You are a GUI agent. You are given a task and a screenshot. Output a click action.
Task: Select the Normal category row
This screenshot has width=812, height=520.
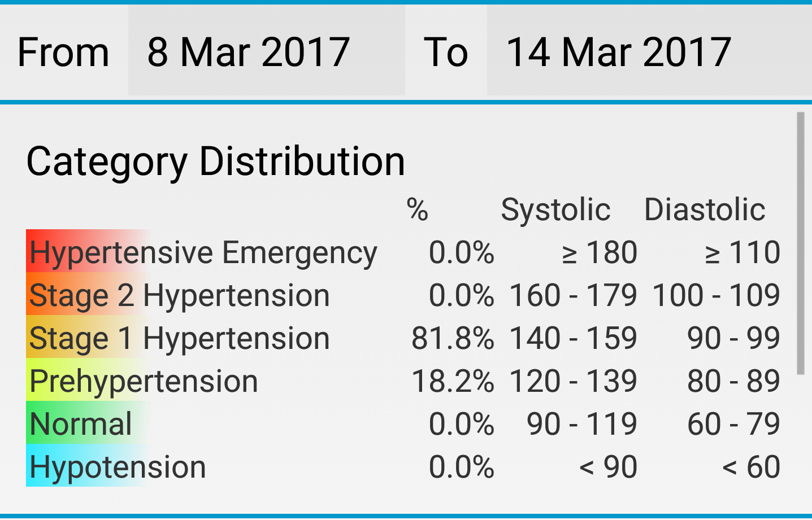[403, 423]
